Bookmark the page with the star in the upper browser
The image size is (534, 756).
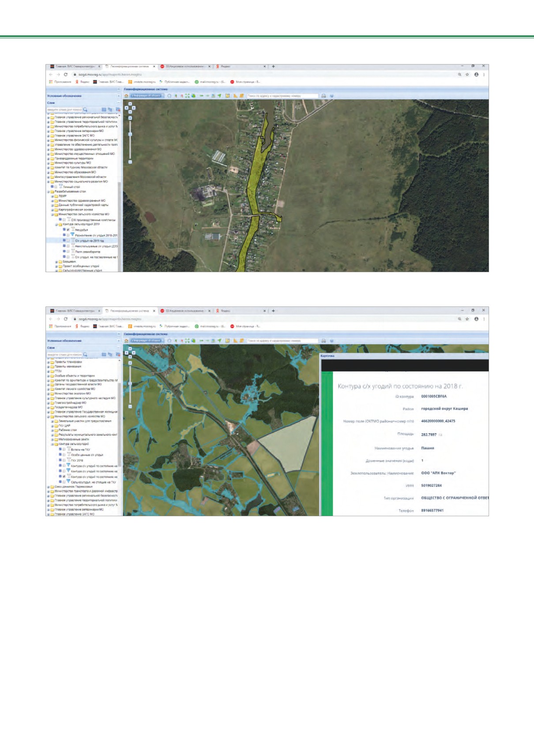(467, 75)
